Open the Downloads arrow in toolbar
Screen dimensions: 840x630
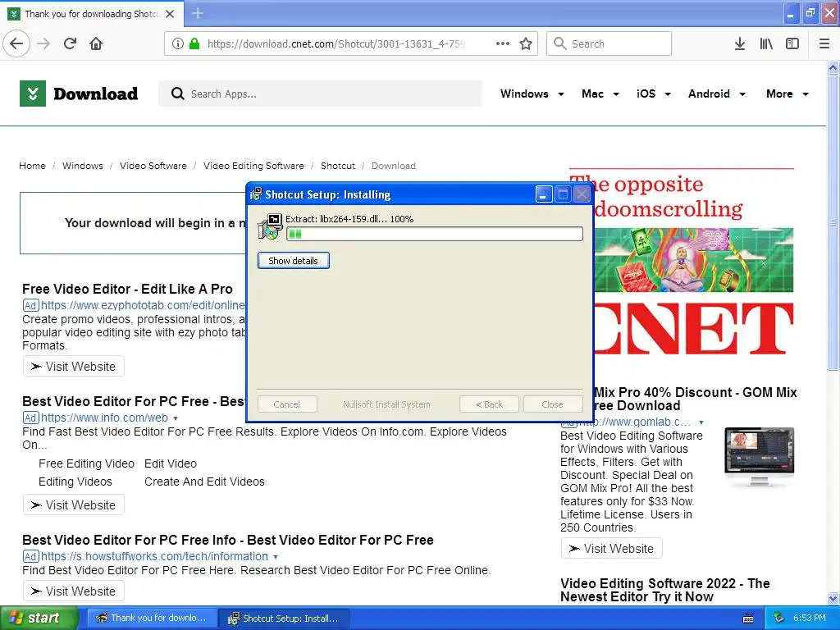pyautogui.click(x=740, y=43)
